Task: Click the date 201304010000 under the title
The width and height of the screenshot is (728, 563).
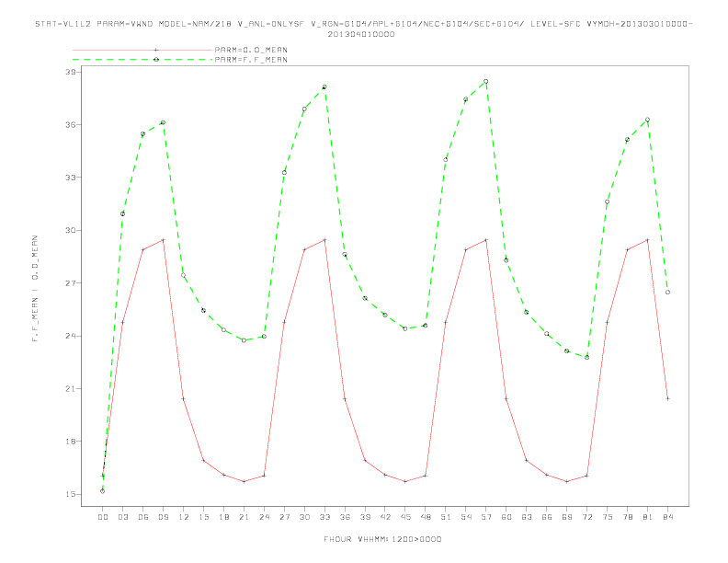Action: [361, 34]
